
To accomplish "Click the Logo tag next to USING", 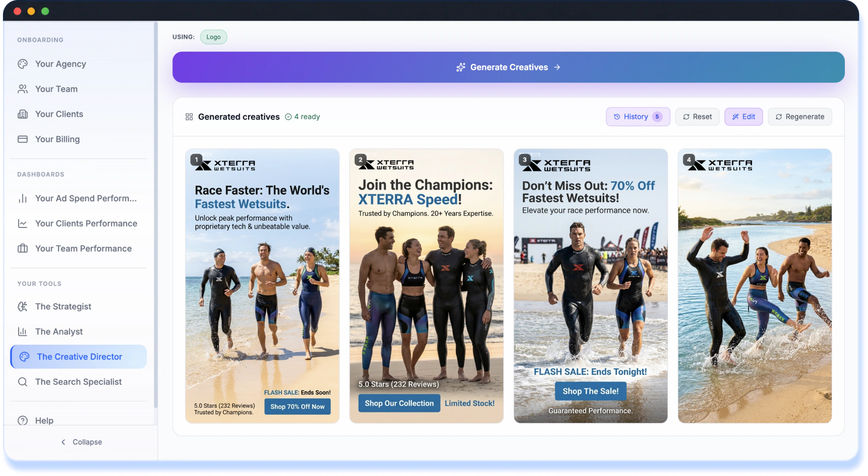I will pyautogui.click(x=213, y=37).
